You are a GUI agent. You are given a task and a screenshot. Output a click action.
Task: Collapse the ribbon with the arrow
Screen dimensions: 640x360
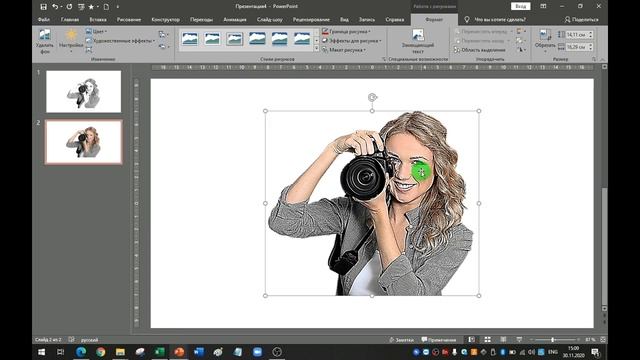(602, 60)
